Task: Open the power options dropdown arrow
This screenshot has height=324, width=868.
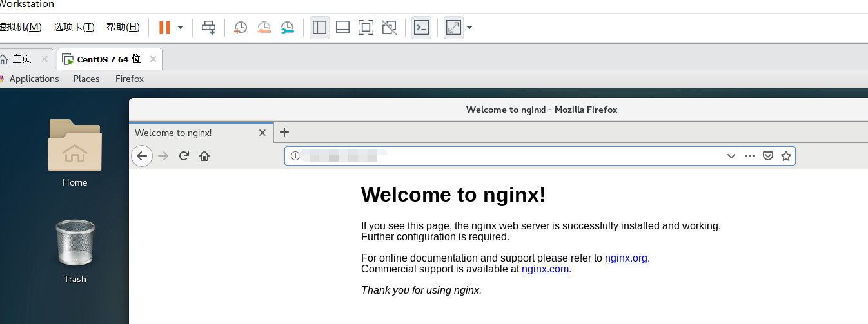Action: click(181, 28)
